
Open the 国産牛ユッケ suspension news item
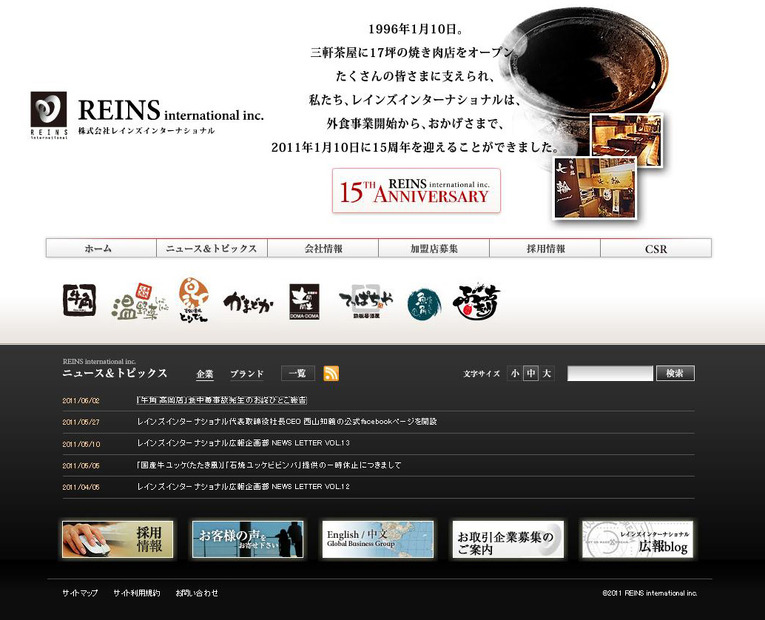click(269, 465)
